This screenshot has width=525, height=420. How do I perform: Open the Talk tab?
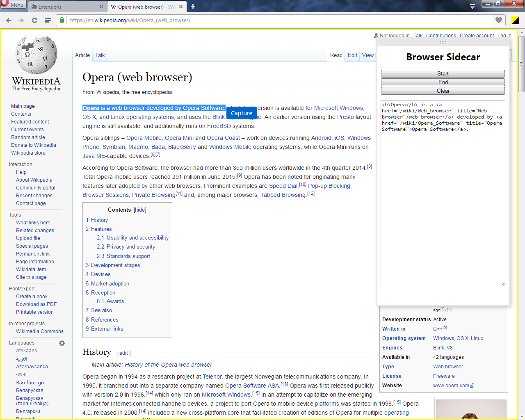[100, 55]
